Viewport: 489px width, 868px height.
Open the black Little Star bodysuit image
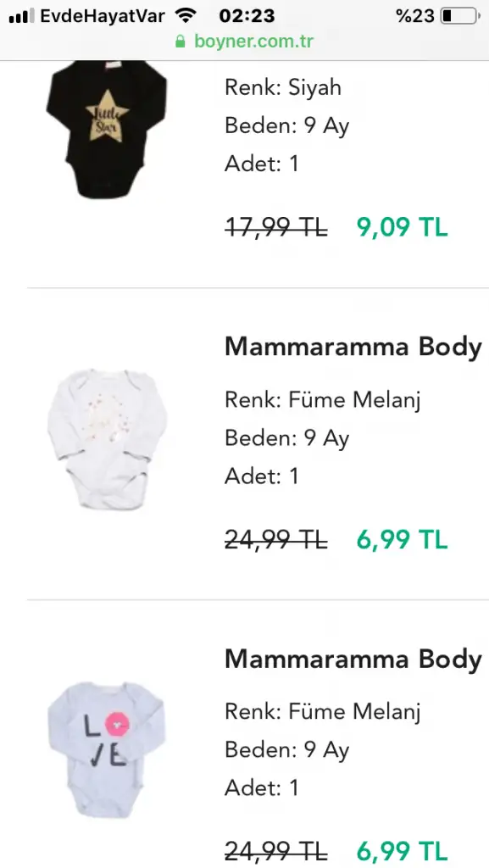[106, 130]
